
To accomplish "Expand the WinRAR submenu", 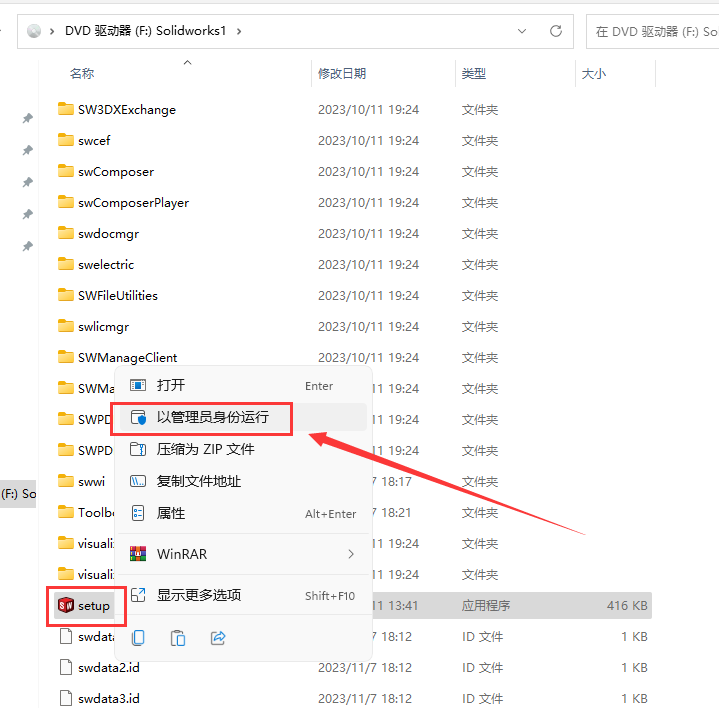I will [x=351, y=554].
